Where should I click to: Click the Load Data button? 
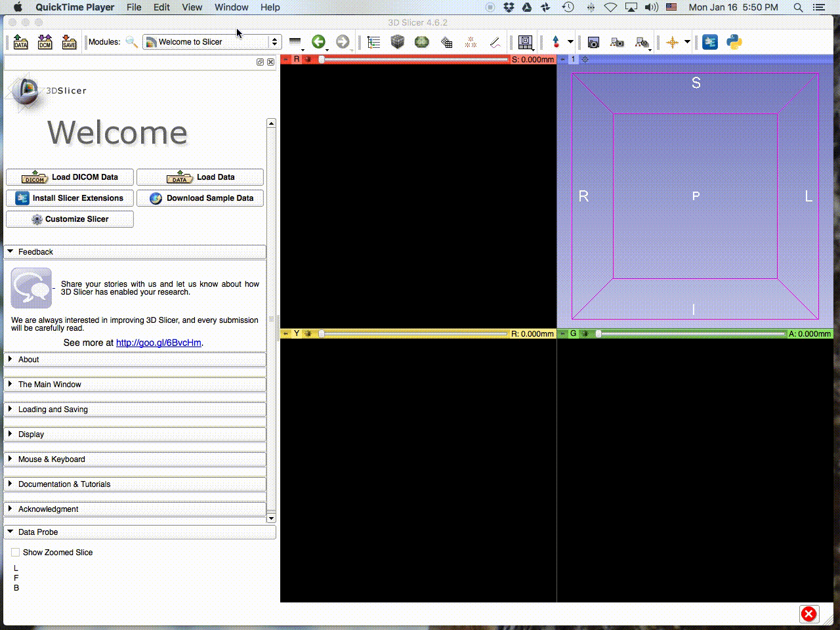point(200,177)
